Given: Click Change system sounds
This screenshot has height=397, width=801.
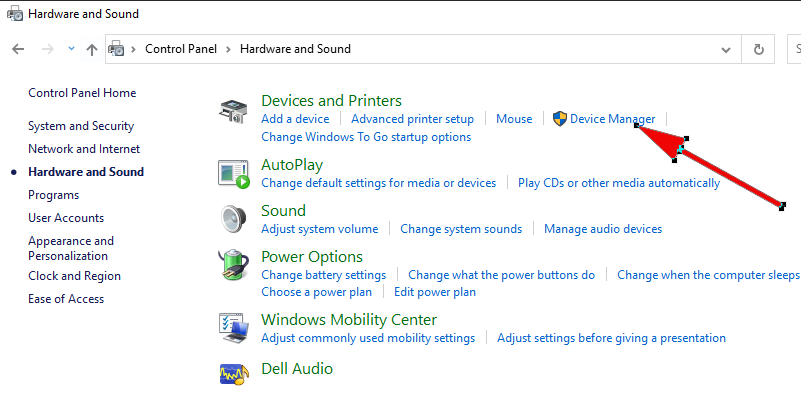Looking at the screenshot, I should click(461, 229).
